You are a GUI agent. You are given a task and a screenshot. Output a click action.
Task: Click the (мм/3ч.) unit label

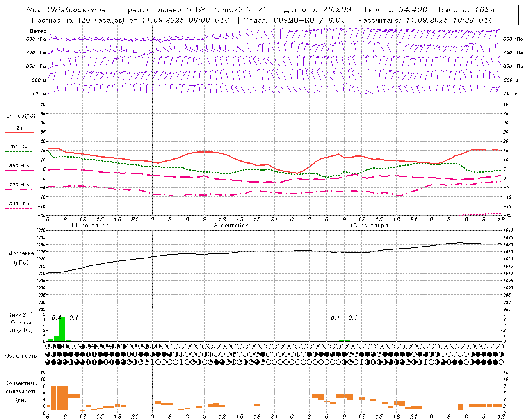pyautogui.click(x=21, y=315)
